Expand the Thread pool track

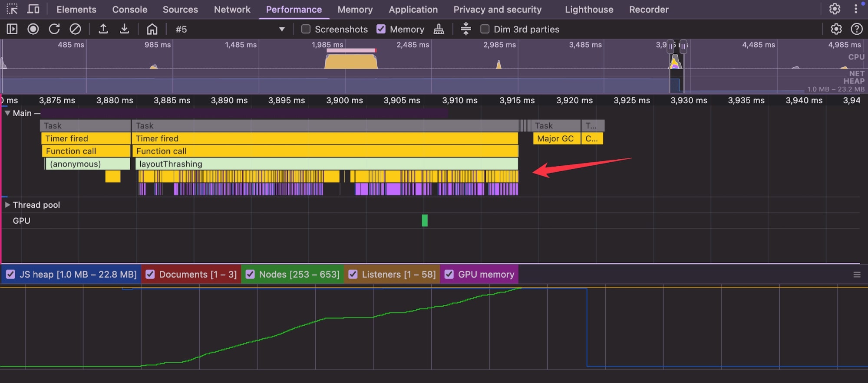pyautogui.click(x=7, y=205)
